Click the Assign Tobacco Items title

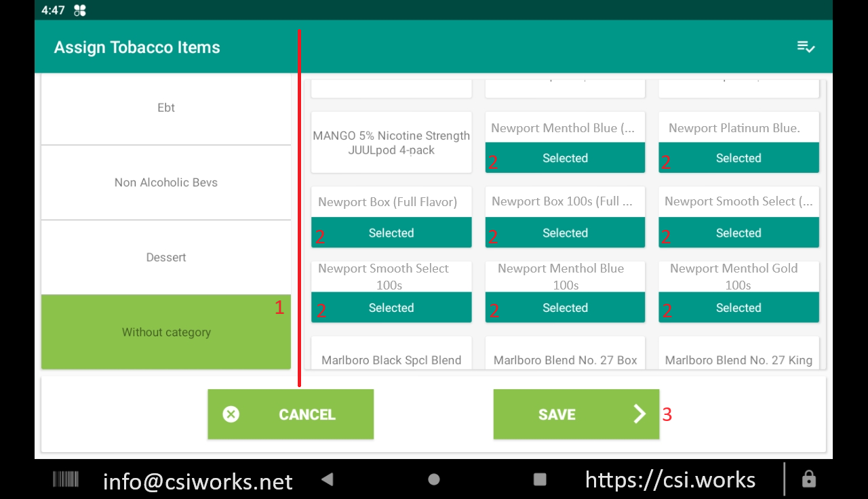click(137, 47)
